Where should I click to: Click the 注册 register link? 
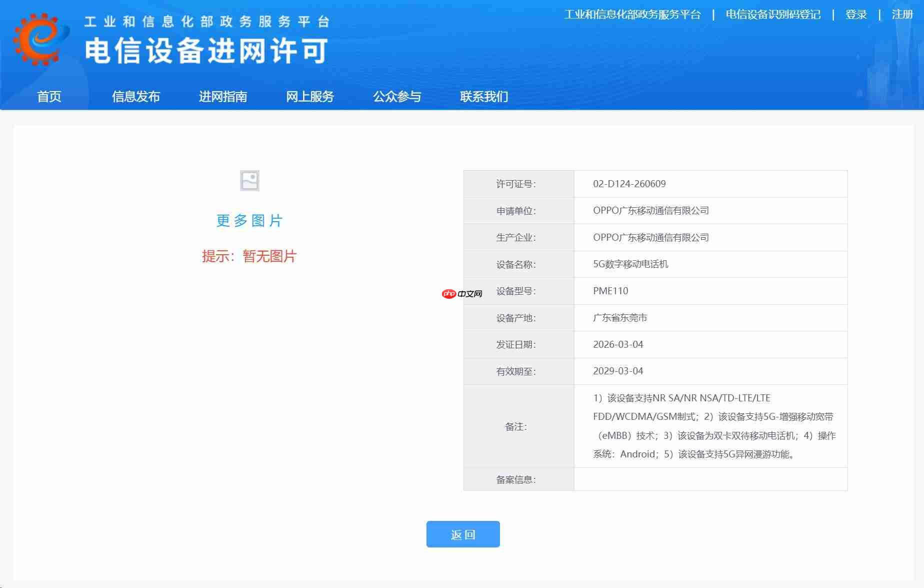coord(902,15)
